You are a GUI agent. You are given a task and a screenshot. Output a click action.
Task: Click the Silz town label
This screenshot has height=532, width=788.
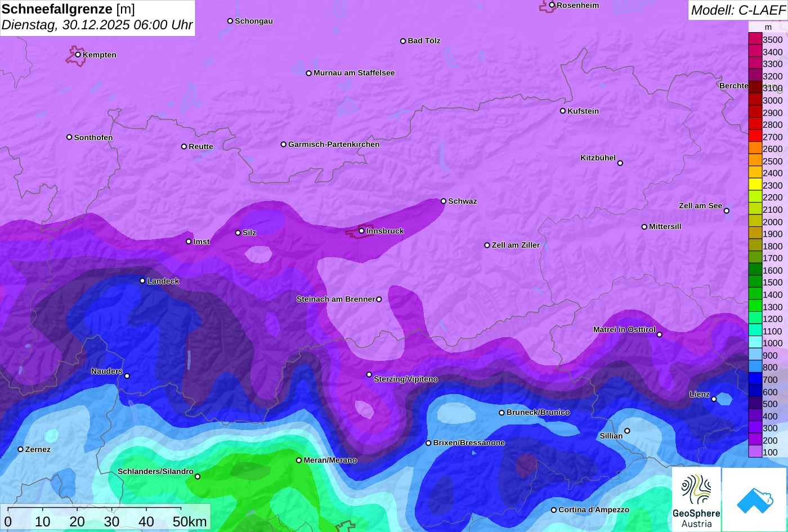coord(249,233)
